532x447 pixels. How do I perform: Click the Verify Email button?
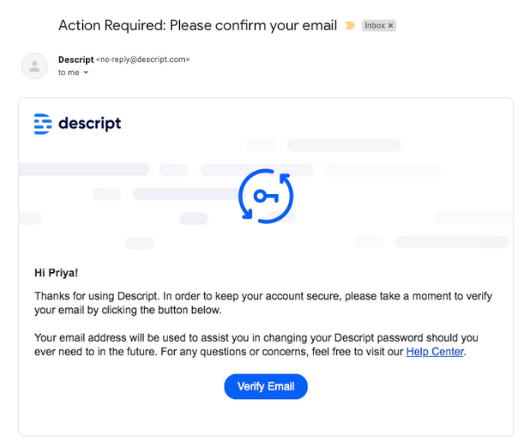point(266,387)
